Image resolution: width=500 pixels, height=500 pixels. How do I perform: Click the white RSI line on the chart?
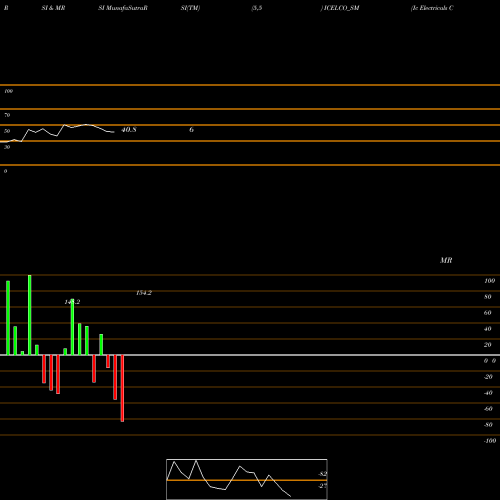coord(57,133)
